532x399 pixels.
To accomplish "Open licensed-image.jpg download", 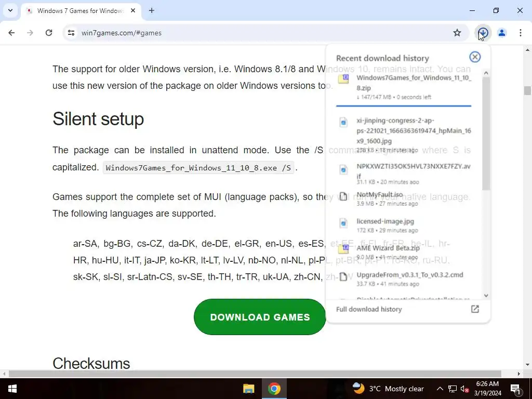I will tap(404, 225).
